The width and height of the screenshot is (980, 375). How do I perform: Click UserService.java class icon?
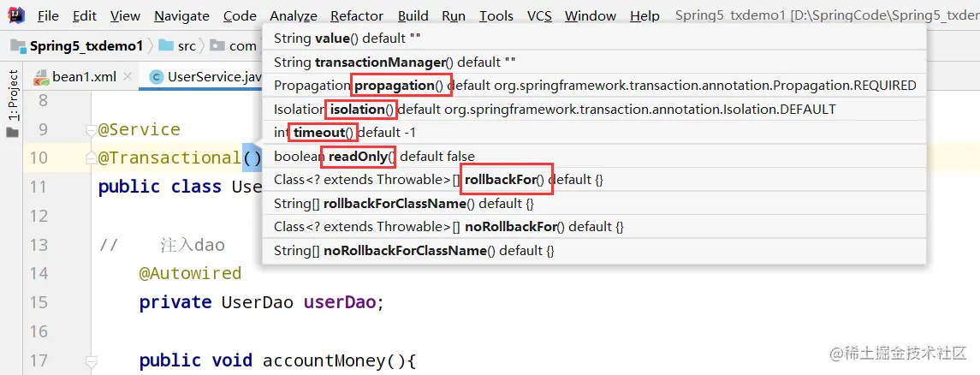157,77
